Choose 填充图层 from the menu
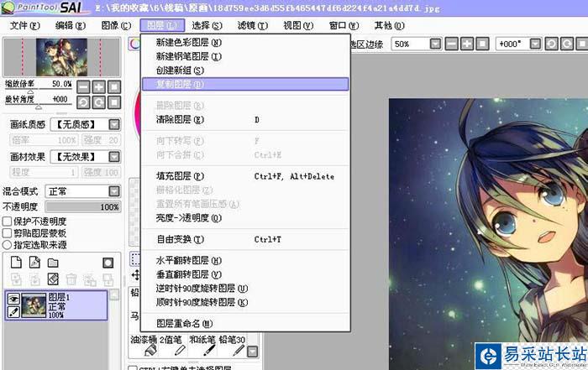This screenshot has height=370, width=588. point(245,176)
